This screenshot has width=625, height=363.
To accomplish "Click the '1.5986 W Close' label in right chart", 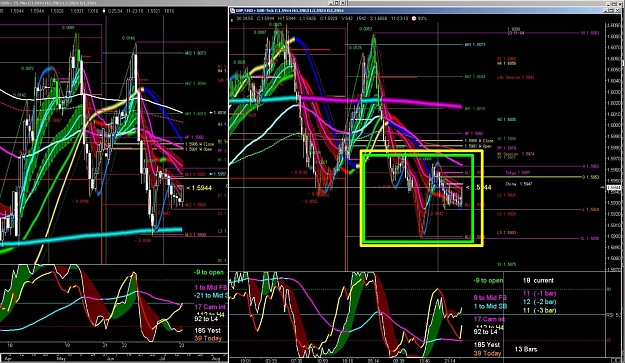I will click(479, 141).
